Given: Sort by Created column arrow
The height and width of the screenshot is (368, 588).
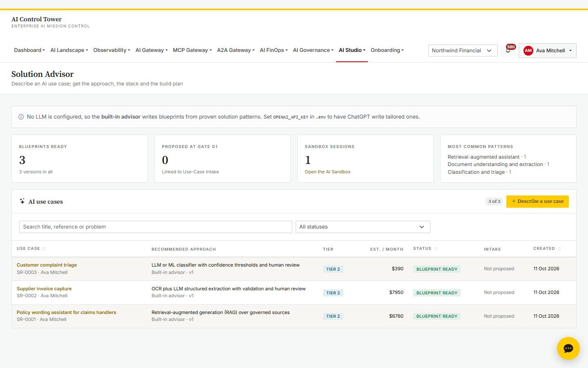Looking at the screenshot, I should (559, 249).
